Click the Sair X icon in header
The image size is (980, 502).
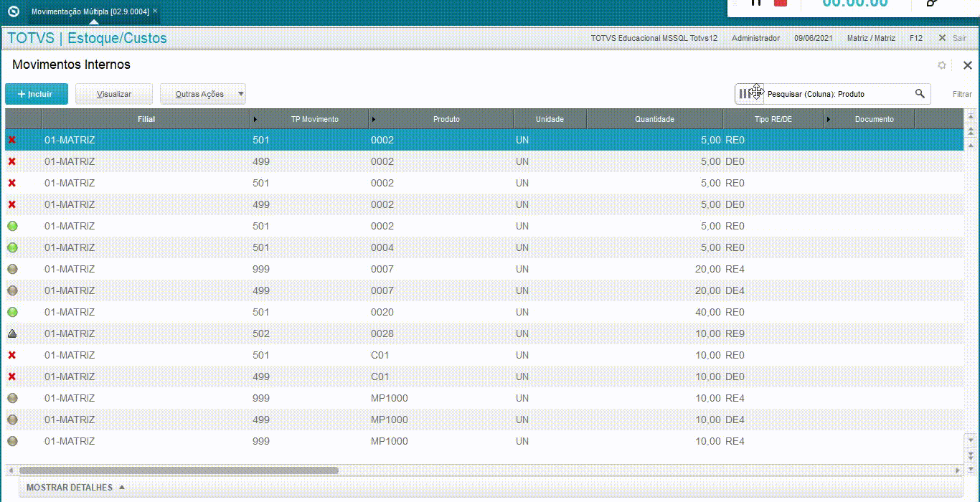943,38
